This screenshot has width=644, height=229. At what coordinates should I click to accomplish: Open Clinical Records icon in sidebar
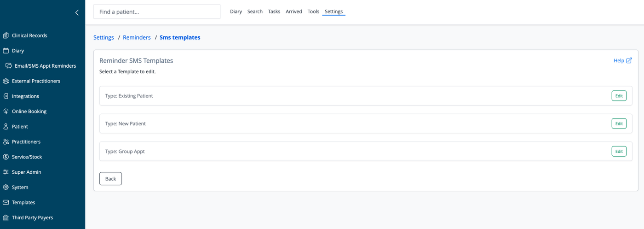coord(6,35)
